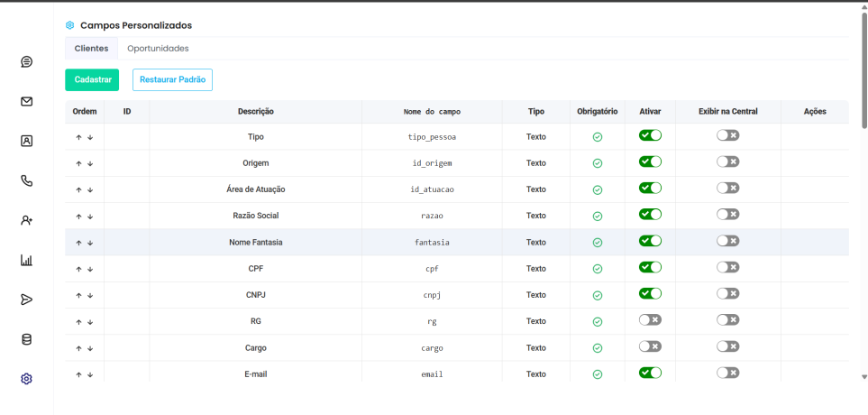The width and height of the screenshot is (868, 415).
Task: Open the email envelope sidebar icon
Action: coord(27,101)
